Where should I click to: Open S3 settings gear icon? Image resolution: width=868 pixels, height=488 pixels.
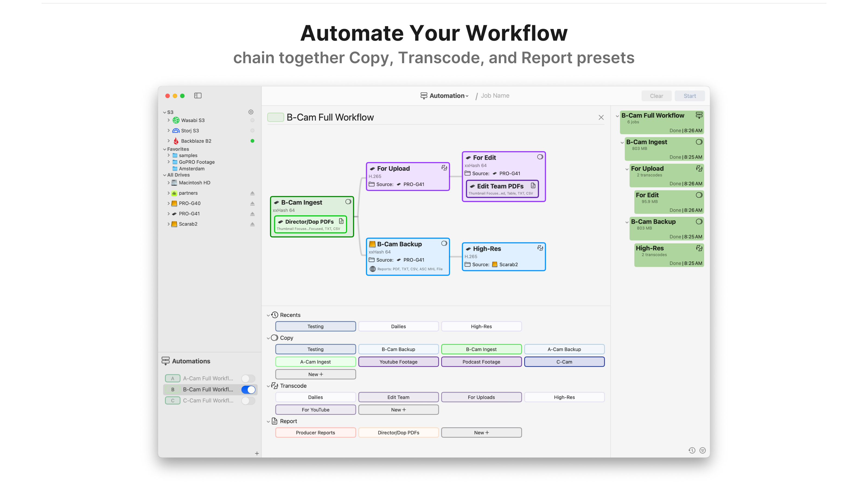[251, 112]
